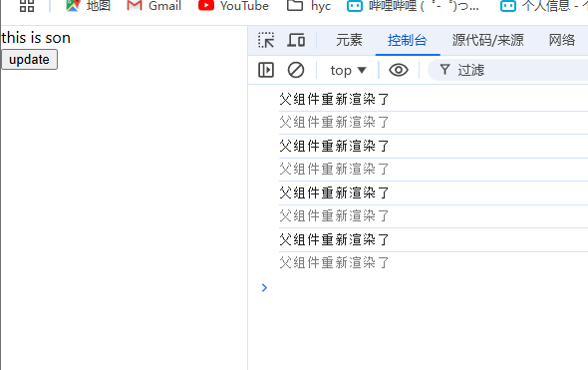Open the Gmail bookmark
This screenshot has width=588, height=370.
tap(153, 6)
